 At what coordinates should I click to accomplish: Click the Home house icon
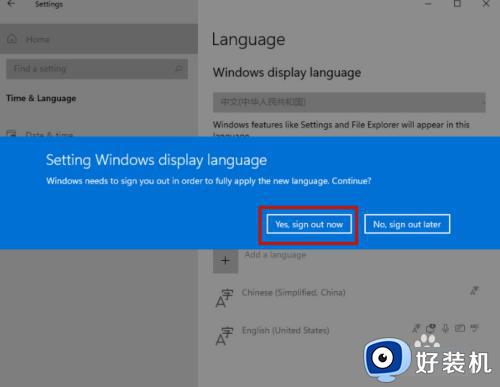coord(12,39)
